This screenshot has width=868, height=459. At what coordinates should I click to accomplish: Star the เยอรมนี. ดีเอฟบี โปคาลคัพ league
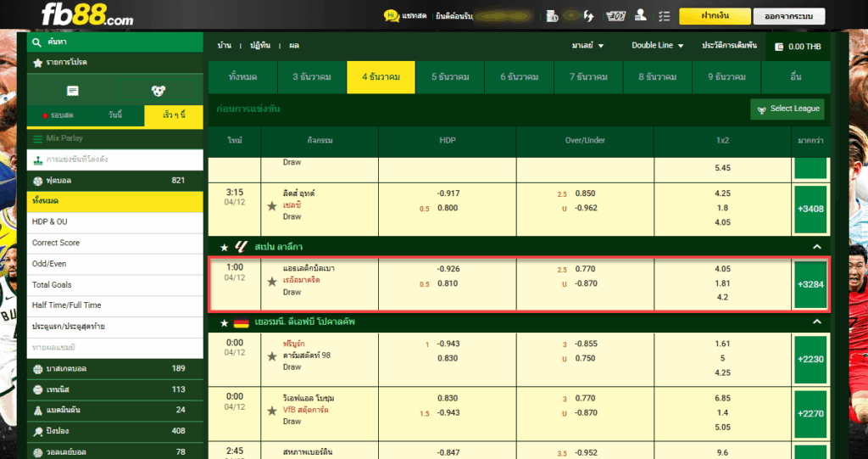point(224,322)
